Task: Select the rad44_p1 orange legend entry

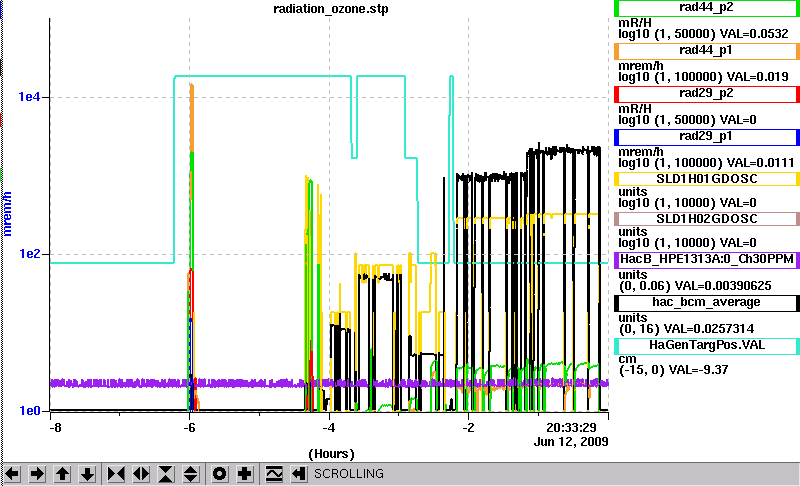Action: pos(707,51)
